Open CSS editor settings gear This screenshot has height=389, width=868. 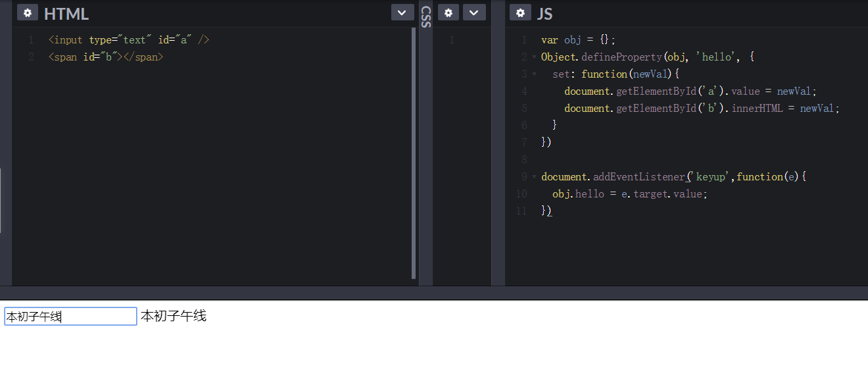tap(448, 13)
